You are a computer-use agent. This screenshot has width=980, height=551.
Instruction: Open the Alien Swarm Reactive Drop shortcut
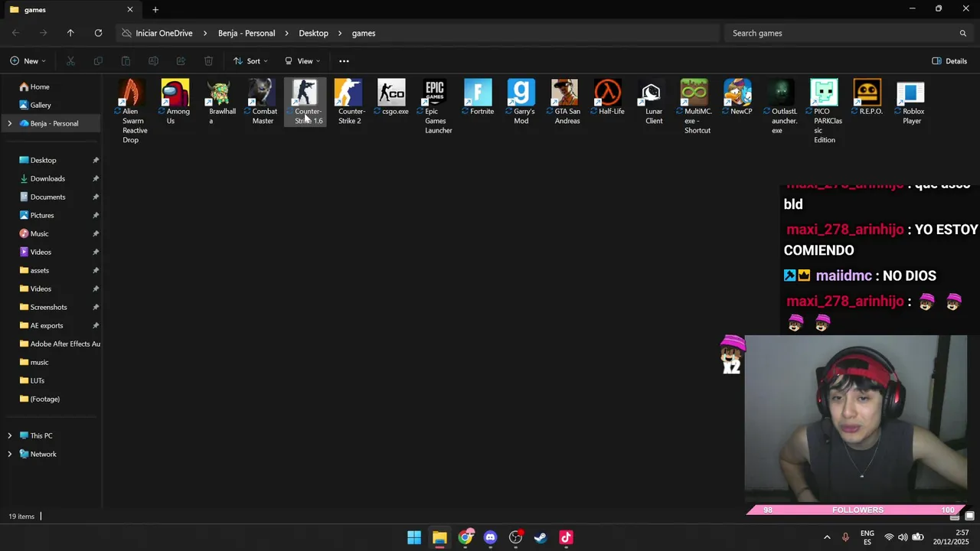(x=131, y=111)
